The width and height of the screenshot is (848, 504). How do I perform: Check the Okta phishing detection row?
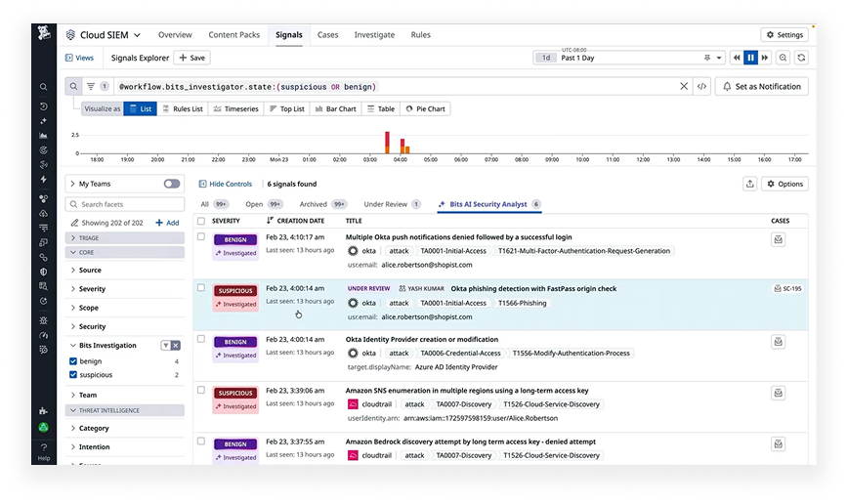(x=201, y=288)
